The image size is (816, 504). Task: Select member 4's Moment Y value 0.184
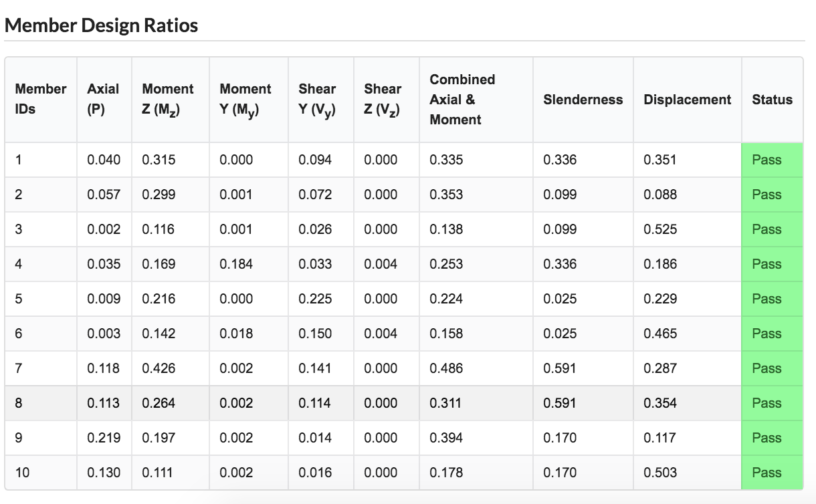point(236,264)
